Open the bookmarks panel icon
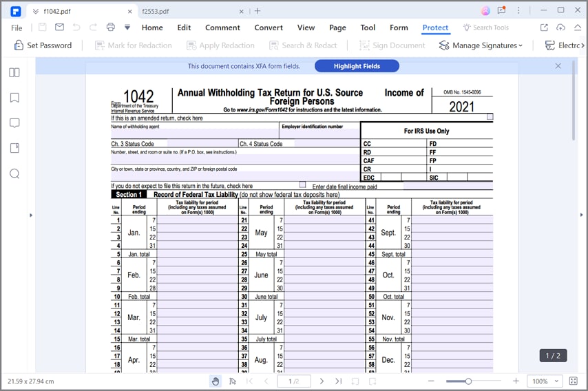Image resolution: width=588 pixels, height=391 pixels. point(14,98)
